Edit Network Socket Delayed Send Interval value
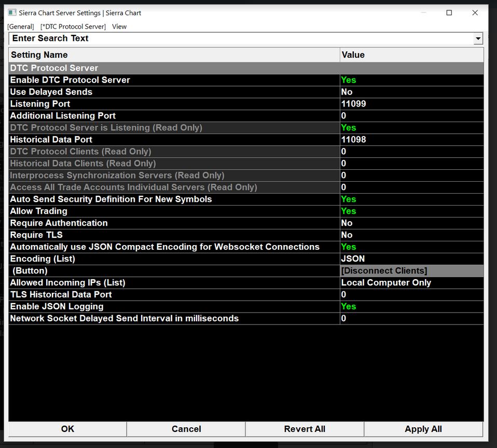Image resolution: width=497 pixels, height=448 pixels. click(412, 318)
